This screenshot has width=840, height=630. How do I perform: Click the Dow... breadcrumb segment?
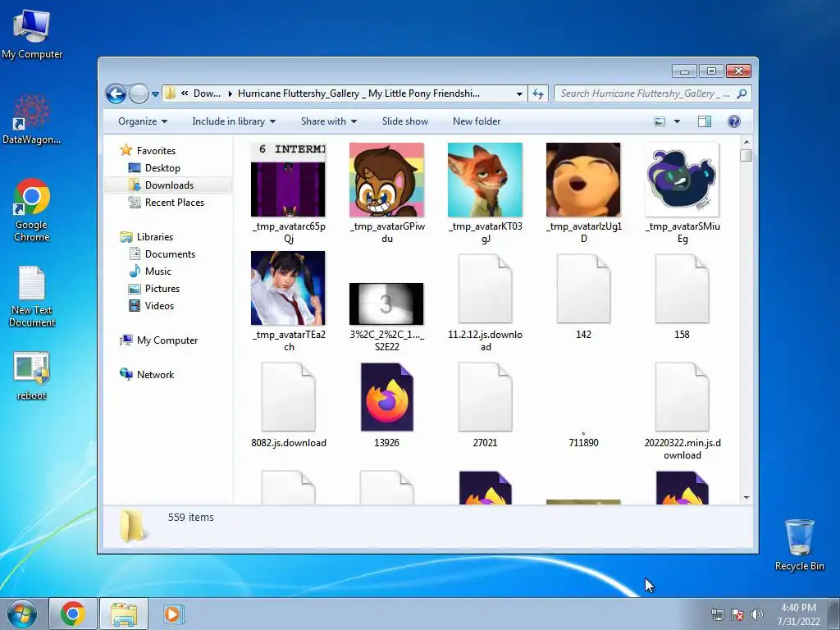(207, 94)
